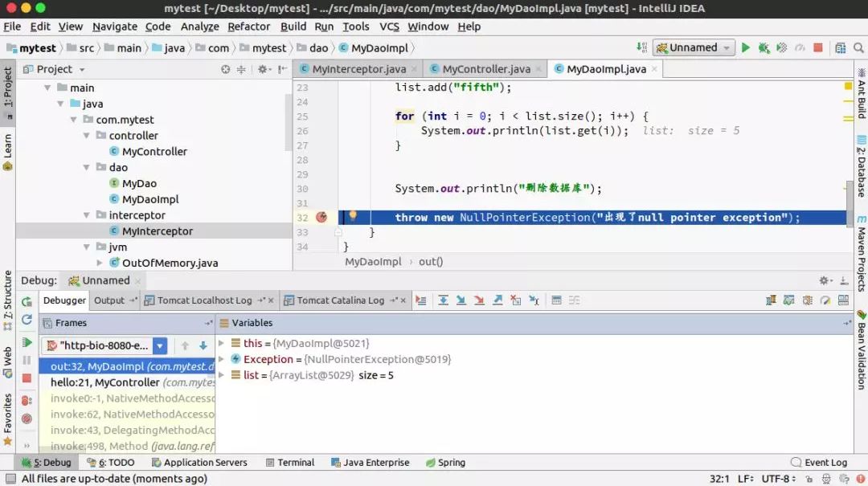Step Over in the debugger toolbar
The image size is (868, 486).
click(x=443, y=300)
